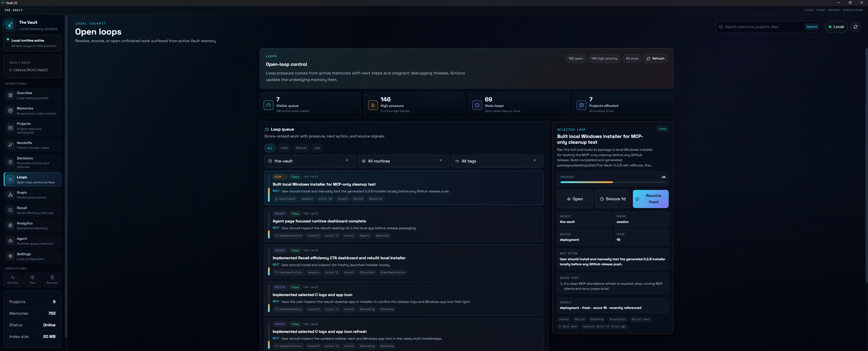Click the Projects affected database icon
The width and height of the screenshot is (868, 351).
tap(581, 105)
